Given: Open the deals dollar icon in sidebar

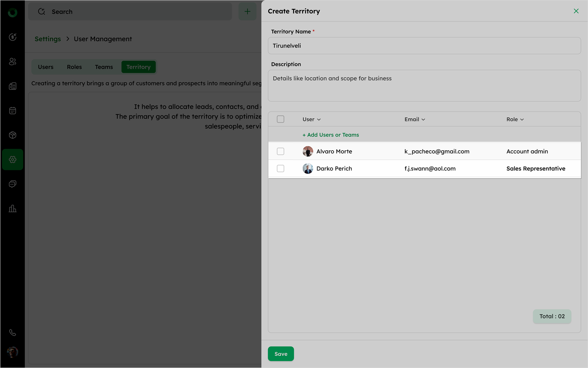Looking at the screenshot, I should pyautogui.click(x=12, y=37).
